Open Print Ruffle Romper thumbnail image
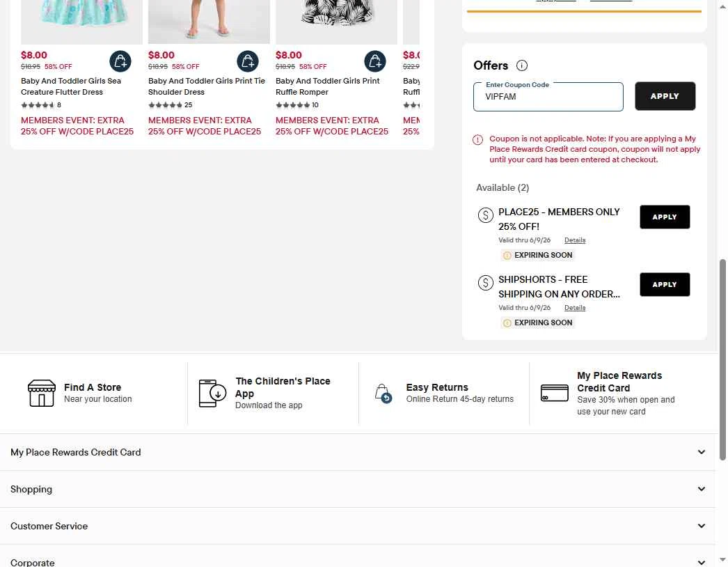The image size is (728, 567). 336,22
